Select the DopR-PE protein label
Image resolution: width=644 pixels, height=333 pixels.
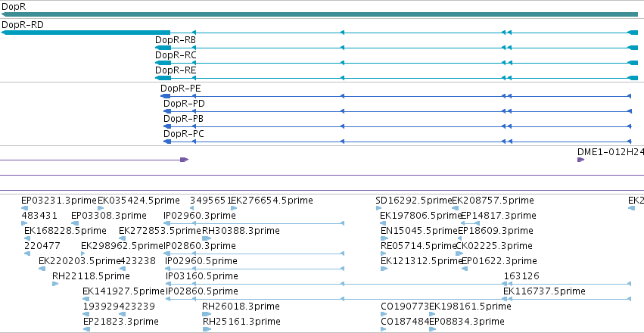pyautogui.click(x=181, y=89)
